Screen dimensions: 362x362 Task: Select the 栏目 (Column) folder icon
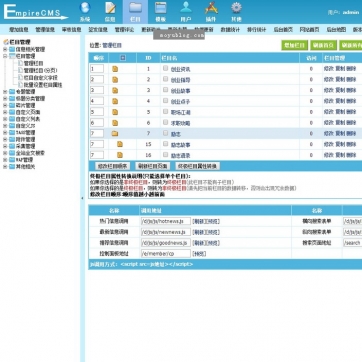click(135, 8)
